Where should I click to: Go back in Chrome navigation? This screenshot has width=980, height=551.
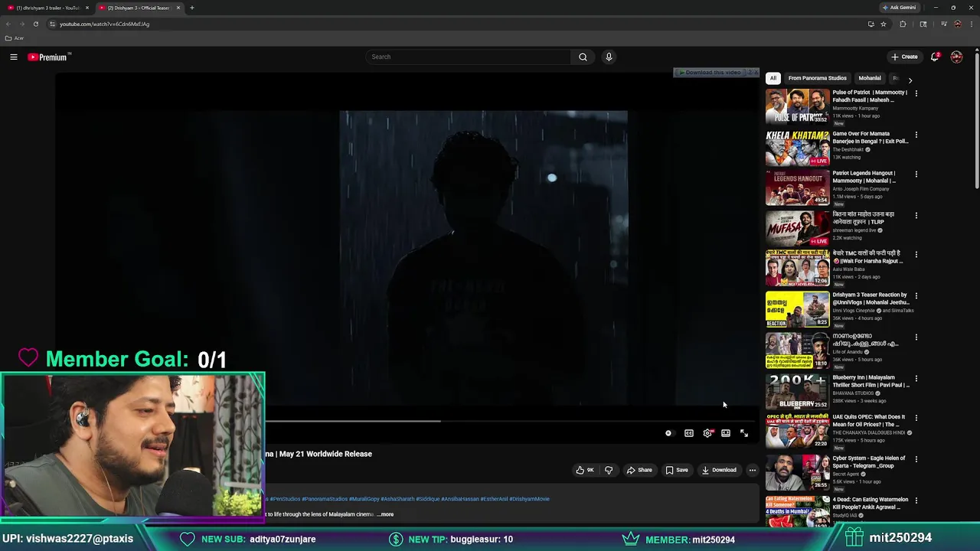8,24
